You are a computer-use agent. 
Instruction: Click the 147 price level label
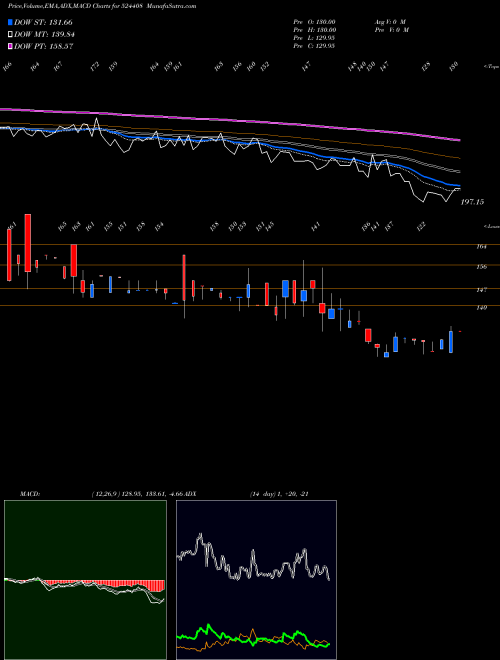pos(481,290)
